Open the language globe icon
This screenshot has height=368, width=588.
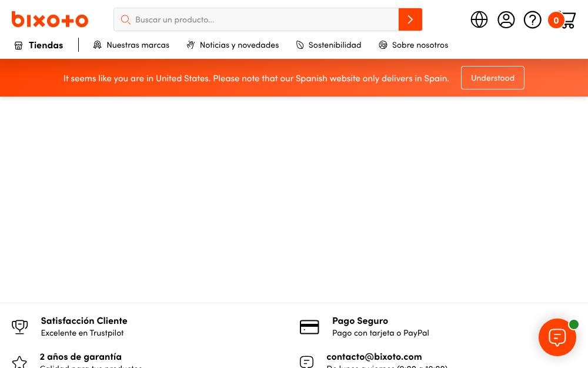coord(479,19)
